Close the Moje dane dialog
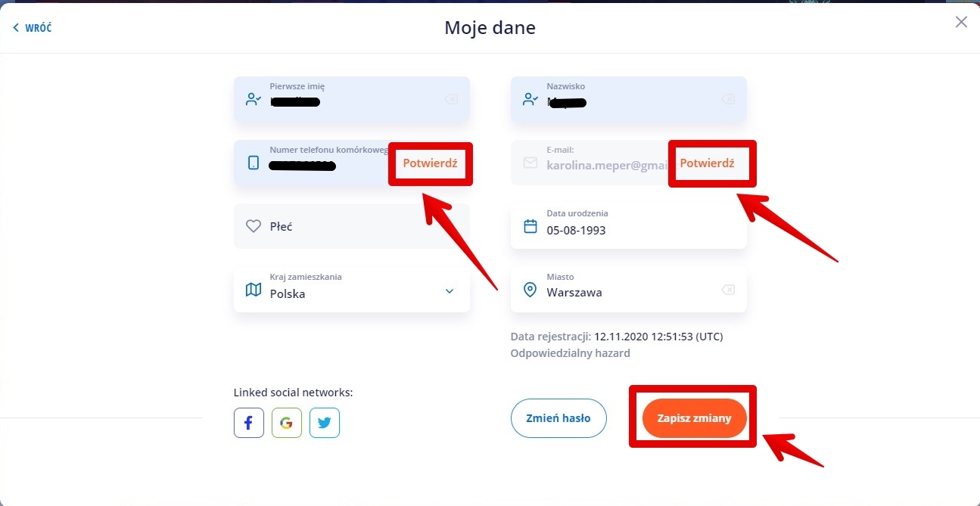Image resolution: width=980 pixels, height=506 pixels. [x=961, y=22]
